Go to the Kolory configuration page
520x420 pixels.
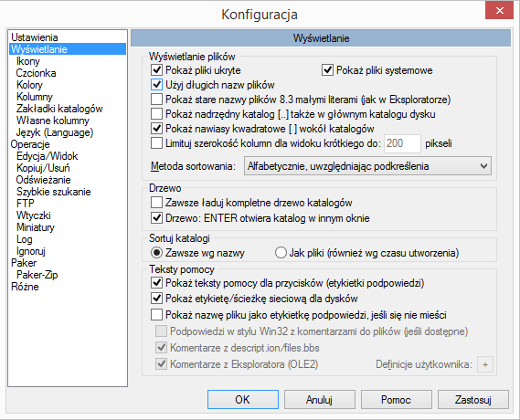coord(29,85)
